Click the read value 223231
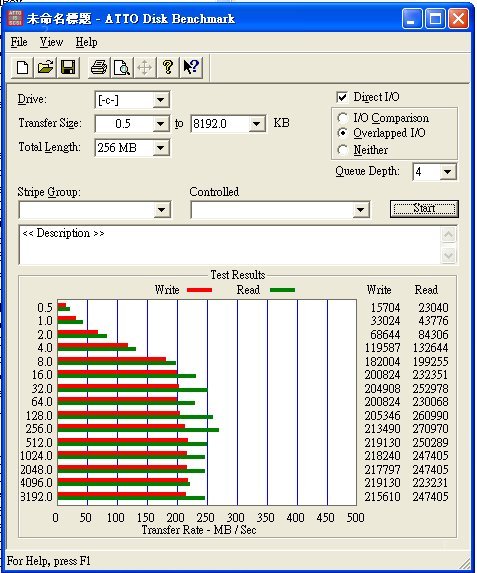The height and width of the screenshot is (573, 477). point(431,483)
